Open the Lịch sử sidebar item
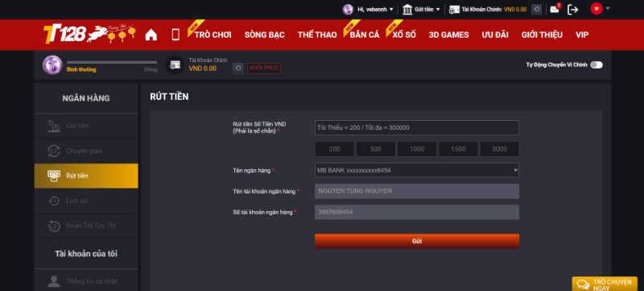The width and height of the screenshot is (644, 291). [x=86, y=201]
